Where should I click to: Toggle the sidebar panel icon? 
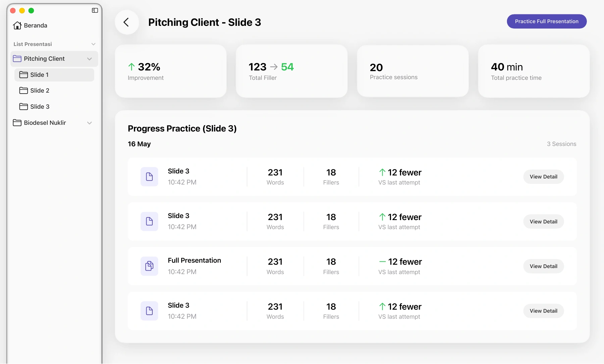click(x=95, y=10)
